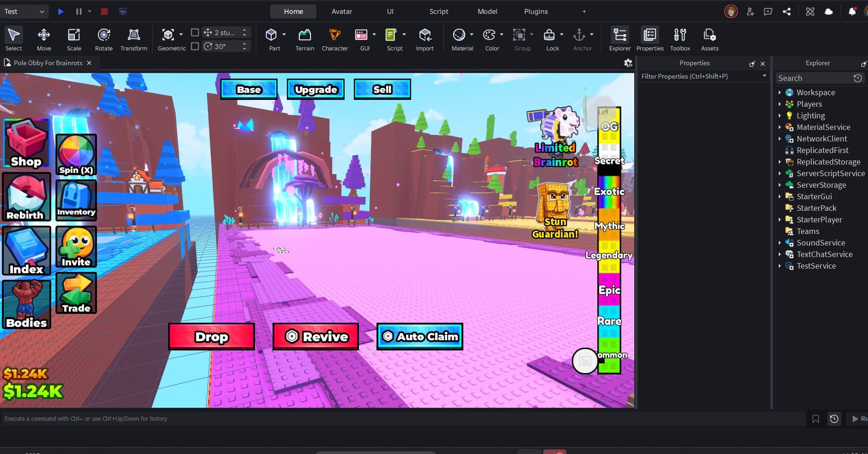Insert a Part from toolbar

coord(271,35)
